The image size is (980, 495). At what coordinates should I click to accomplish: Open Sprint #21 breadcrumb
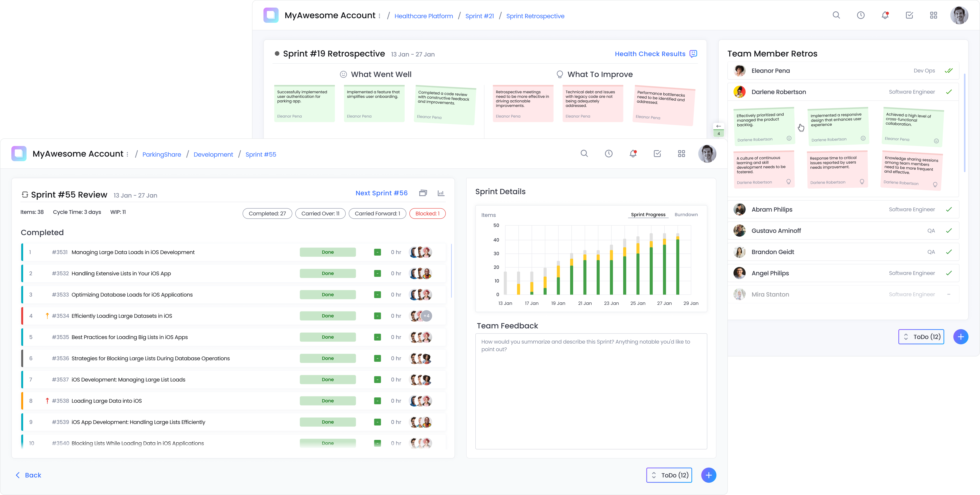click(479, 16)
